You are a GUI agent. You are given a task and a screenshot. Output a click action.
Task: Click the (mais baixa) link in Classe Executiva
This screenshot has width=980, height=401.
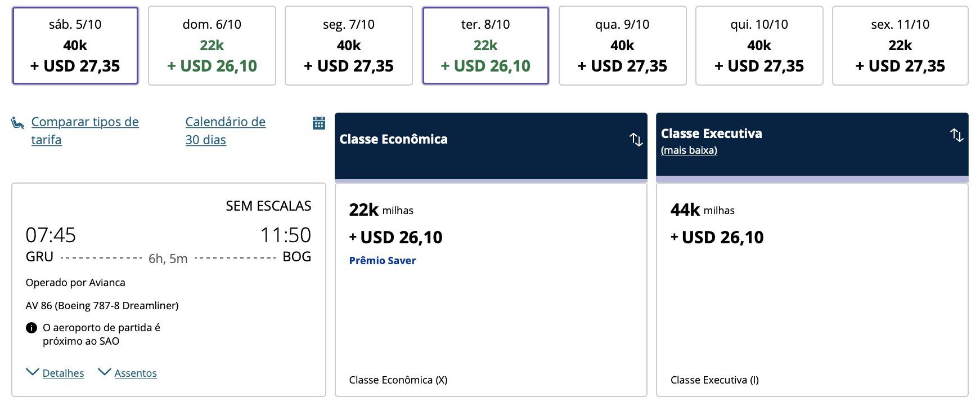pos(689,150)
